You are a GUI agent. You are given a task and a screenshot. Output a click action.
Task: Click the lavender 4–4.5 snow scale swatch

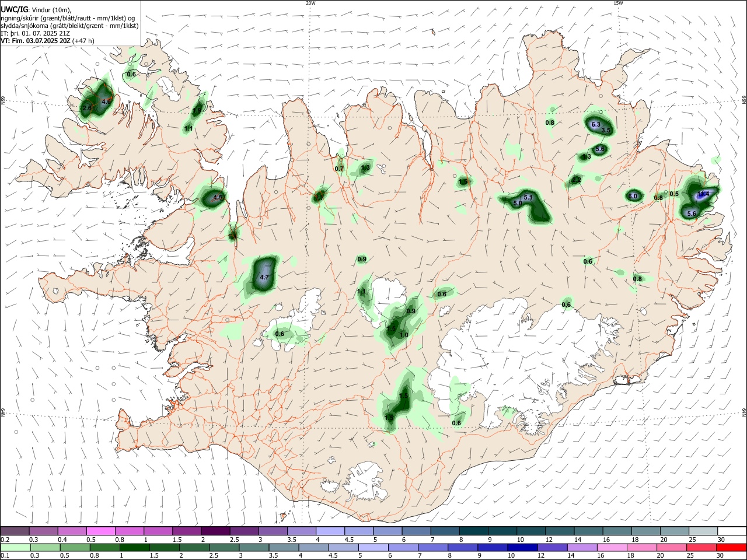click(330, 531)
